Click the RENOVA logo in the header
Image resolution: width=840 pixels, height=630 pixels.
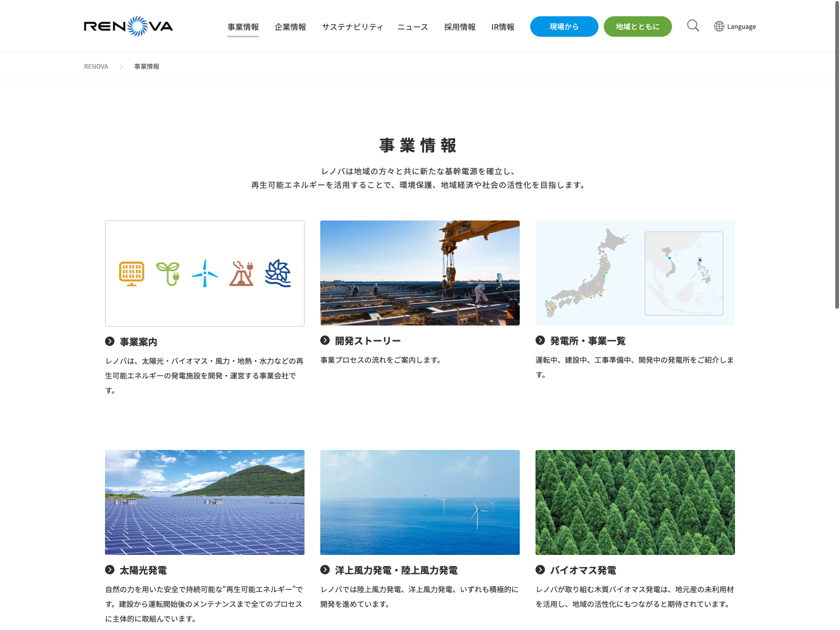click(128, 26)
